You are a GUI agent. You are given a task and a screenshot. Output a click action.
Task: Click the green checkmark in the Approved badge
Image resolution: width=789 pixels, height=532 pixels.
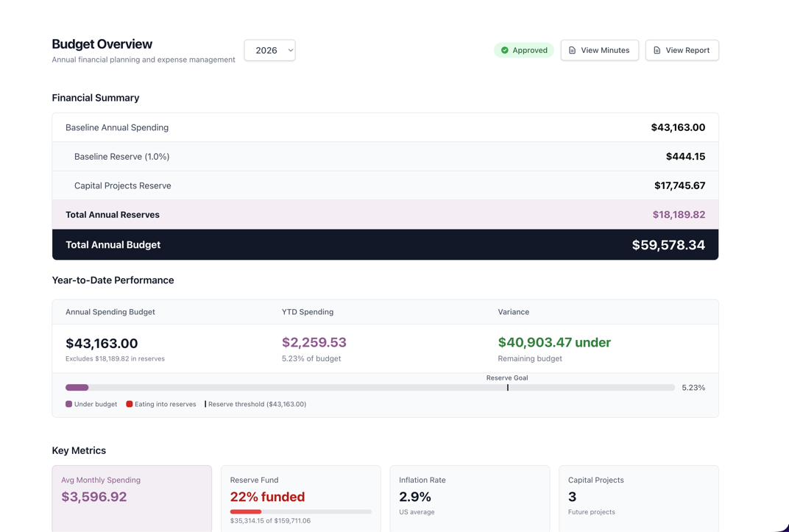point(504,50)
